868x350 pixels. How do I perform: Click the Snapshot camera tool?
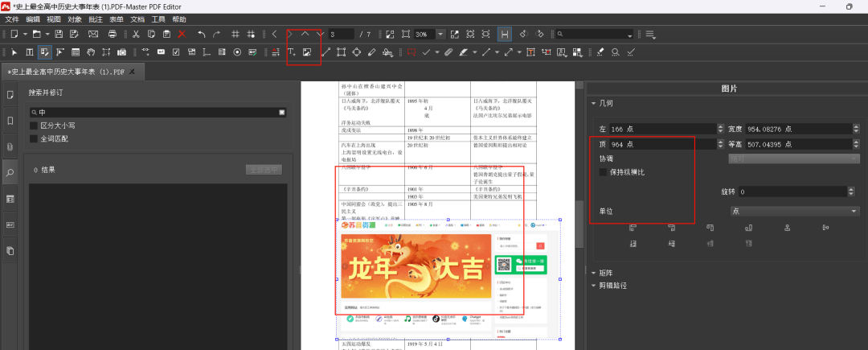click(x=121, y=52)
